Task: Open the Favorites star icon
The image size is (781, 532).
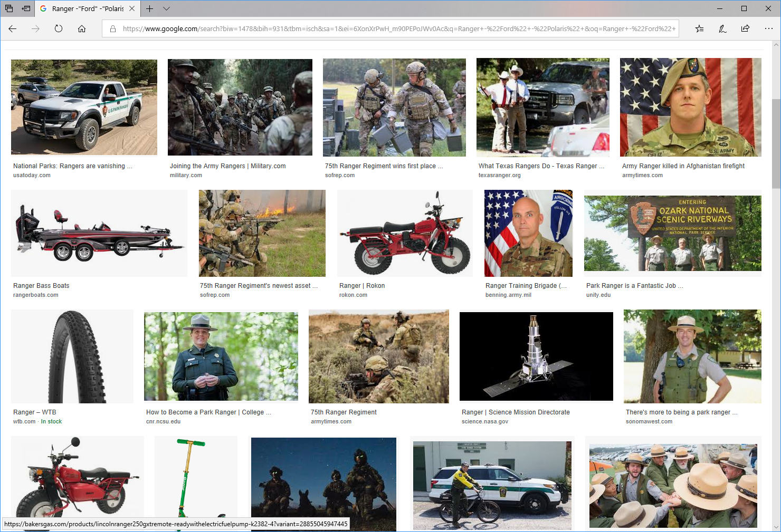Action: pyautogui.click(x=699, y=28)
